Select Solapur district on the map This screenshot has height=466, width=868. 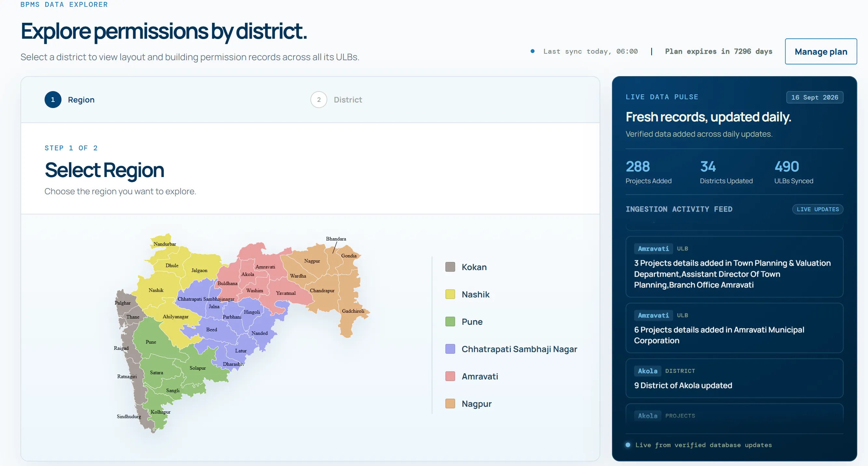(x=198, y=368)
